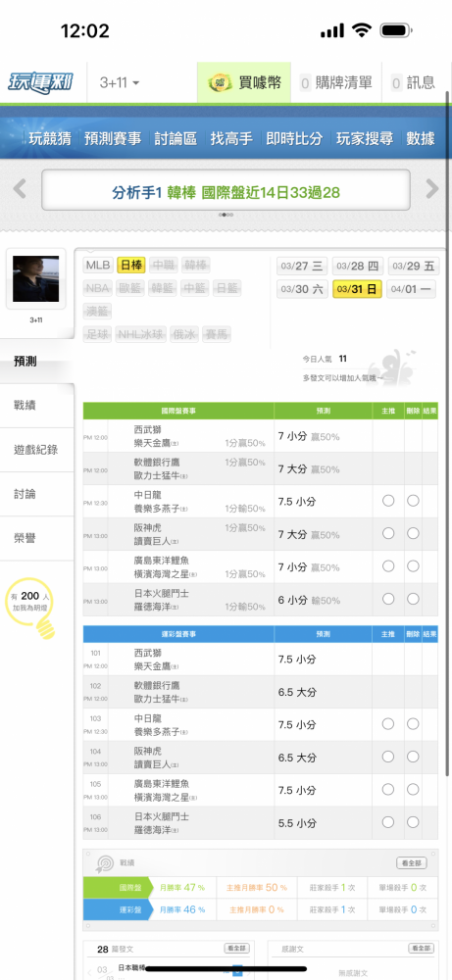Screen dimensions: 452x980
Task: Select the 日棒 league filter
Action: click(131, 265)
